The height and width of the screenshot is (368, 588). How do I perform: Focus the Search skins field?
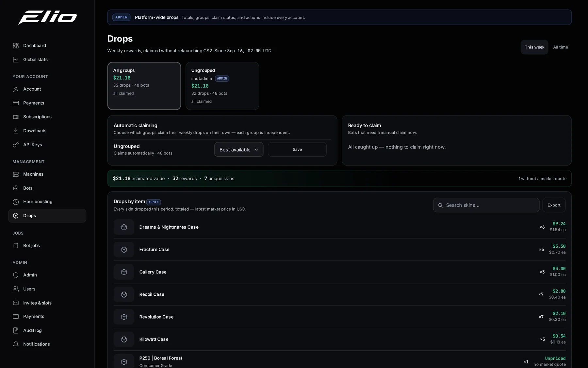[486, 205]
